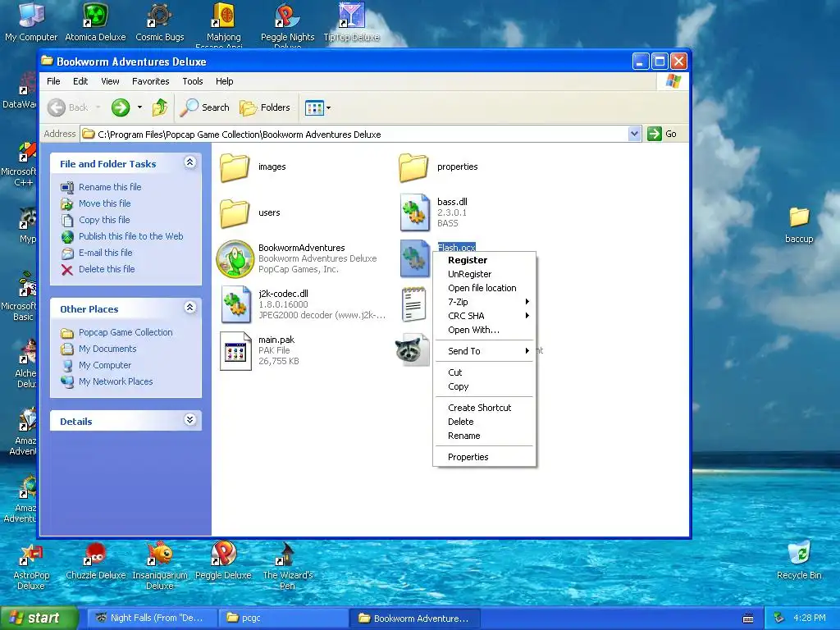Open Atomica Deluxe desktop shortcut
Image resolution: width=840 pixels, height=630 pixels.
click(x=95, y=22)
